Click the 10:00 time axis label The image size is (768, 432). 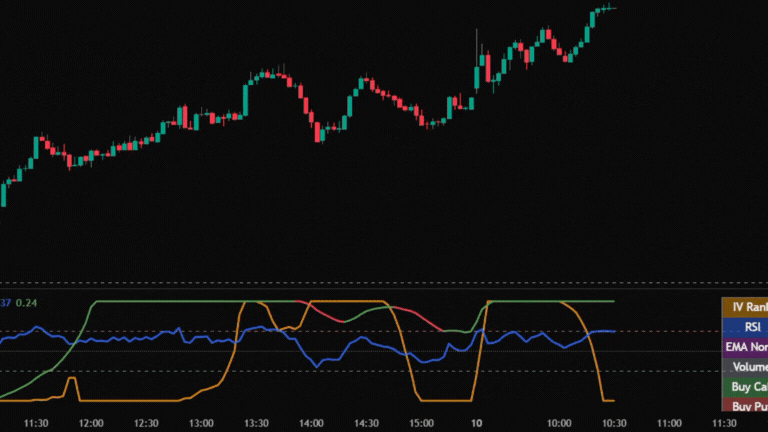pos(559,423)
